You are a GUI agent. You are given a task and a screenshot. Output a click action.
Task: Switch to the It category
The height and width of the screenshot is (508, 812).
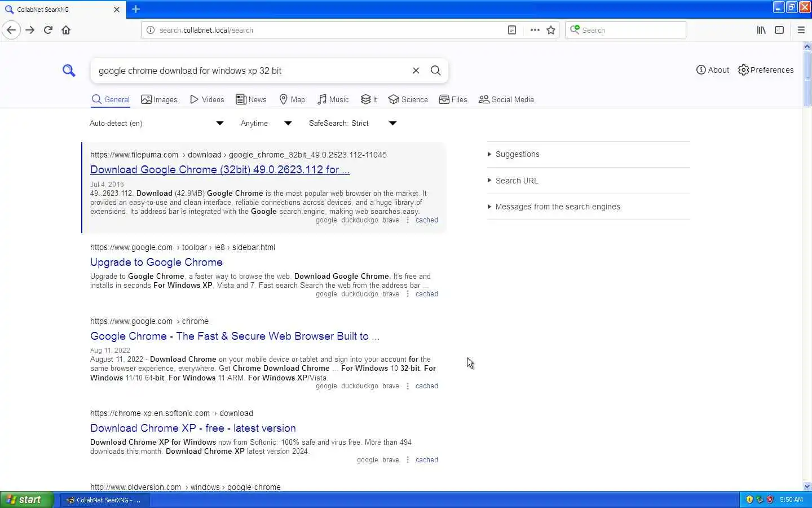click(369, 99)
